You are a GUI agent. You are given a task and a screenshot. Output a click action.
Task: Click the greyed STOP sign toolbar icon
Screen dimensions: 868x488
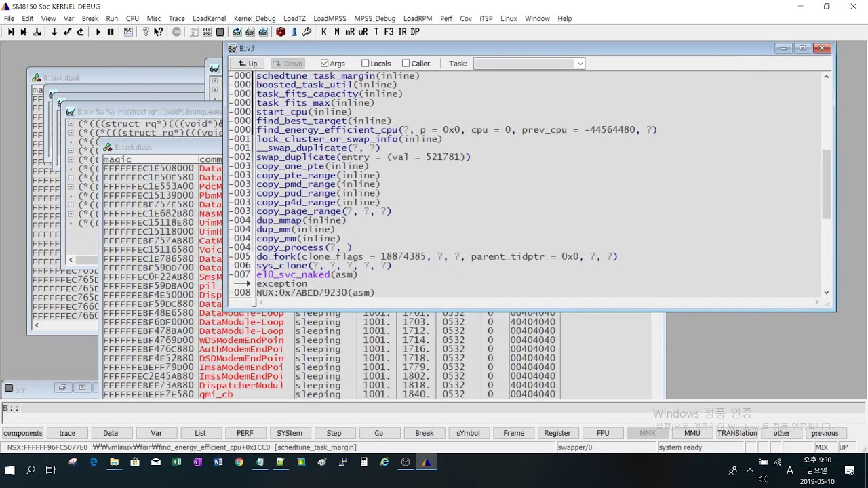pos(176,32)
